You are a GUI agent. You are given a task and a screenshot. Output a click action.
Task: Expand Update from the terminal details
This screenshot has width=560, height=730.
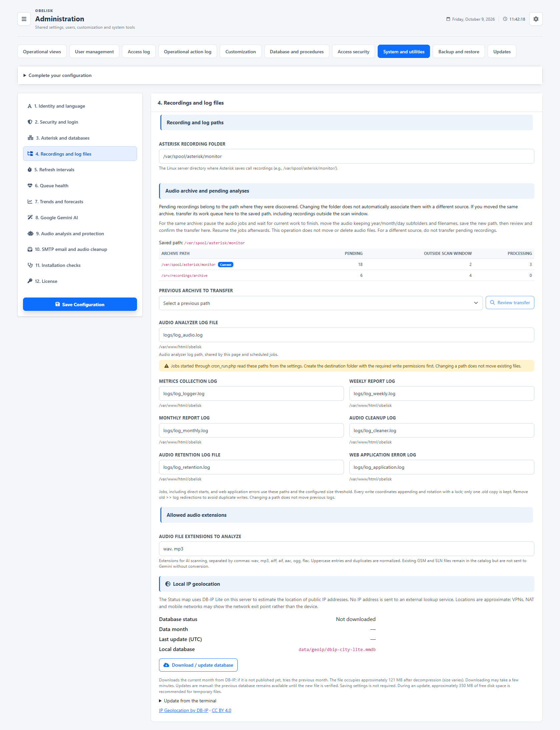(x=188, y=701)
